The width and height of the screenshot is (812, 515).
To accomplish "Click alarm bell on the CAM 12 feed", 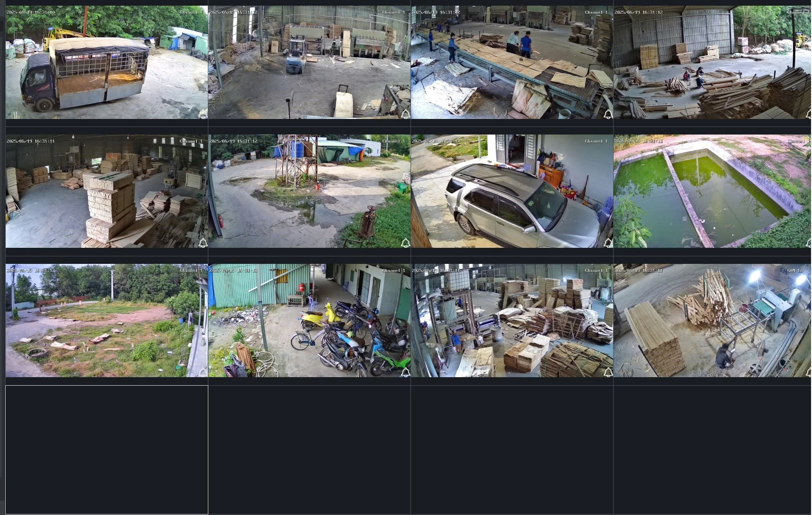I will pos(808,372).
